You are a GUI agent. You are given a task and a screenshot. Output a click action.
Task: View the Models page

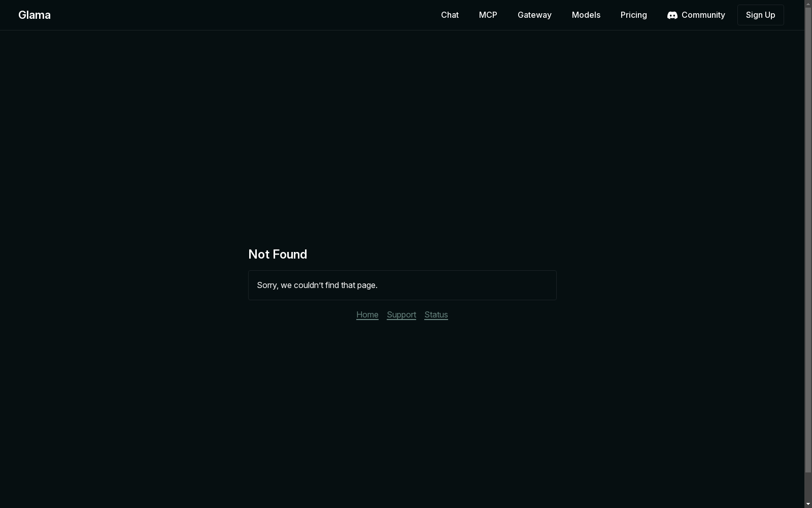tap(586, 15)
